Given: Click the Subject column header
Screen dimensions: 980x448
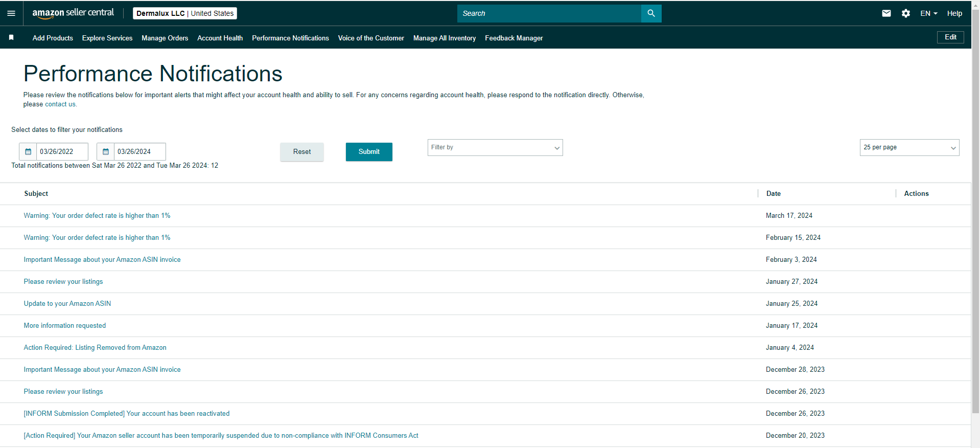Looking at the screenshot, I should pyautogui.click(x=36, y=194).
